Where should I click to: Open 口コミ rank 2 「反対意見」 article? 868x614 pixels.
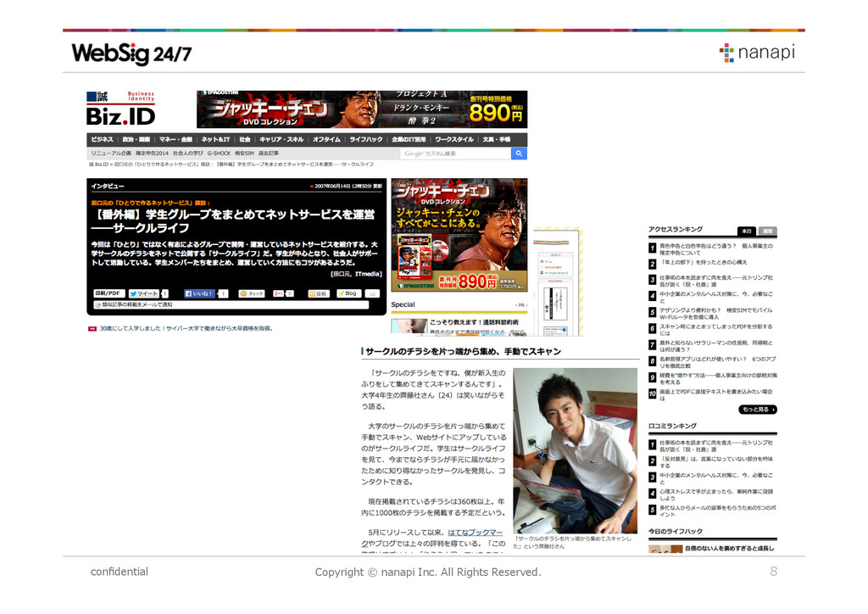[x=715, y=462]
